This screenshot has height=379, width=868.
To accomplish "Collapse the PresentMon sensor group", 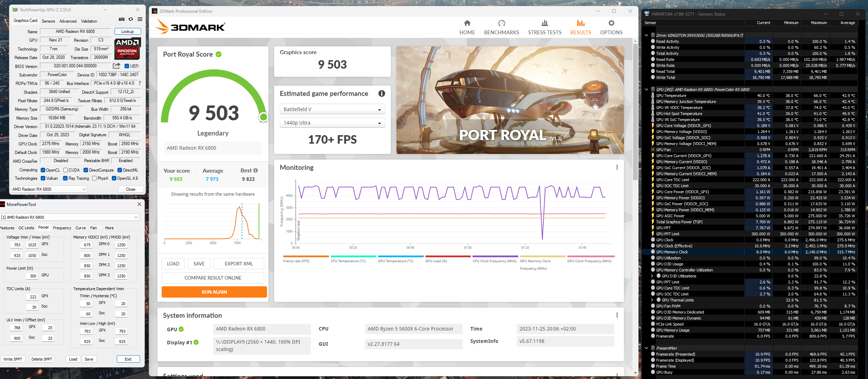I will [x=647, y=348].
